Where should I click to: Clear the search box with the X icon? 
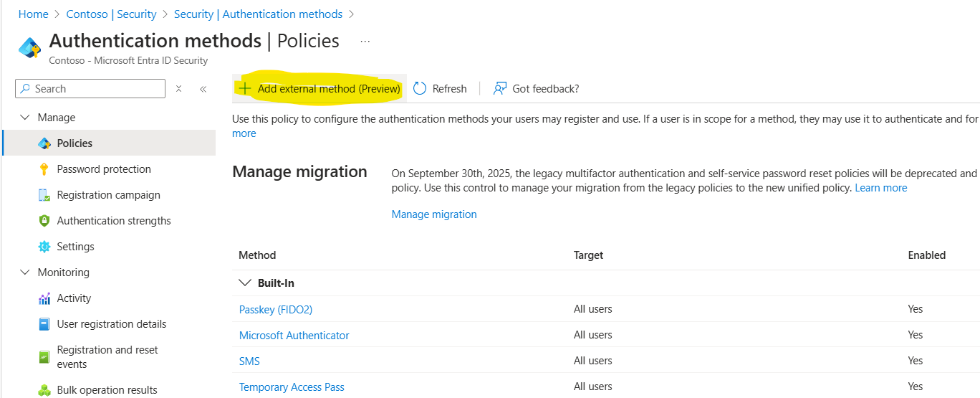pos(179,89)
